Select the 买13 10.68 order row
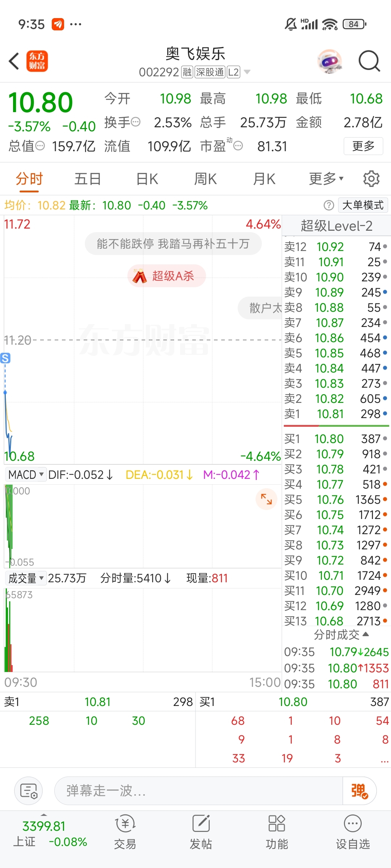This screenshot has width=391, height=868. 336,621
